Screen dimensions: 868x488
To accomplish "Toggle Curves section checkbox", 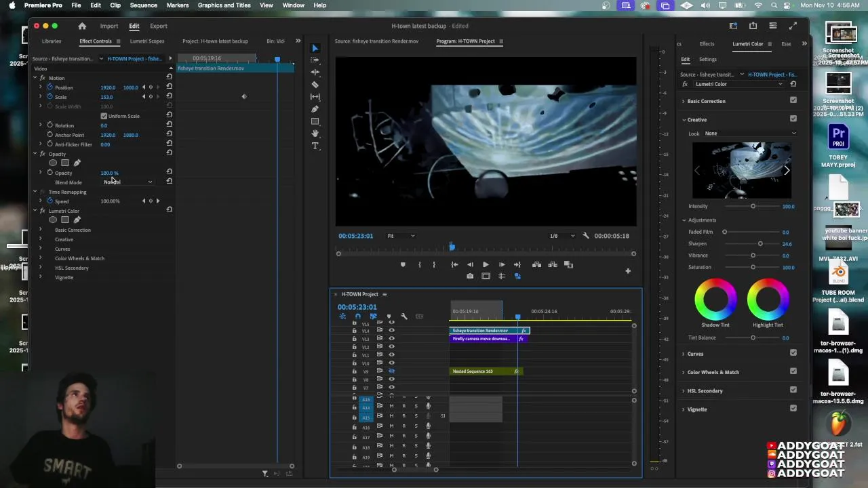I will [x=793, y=352].
